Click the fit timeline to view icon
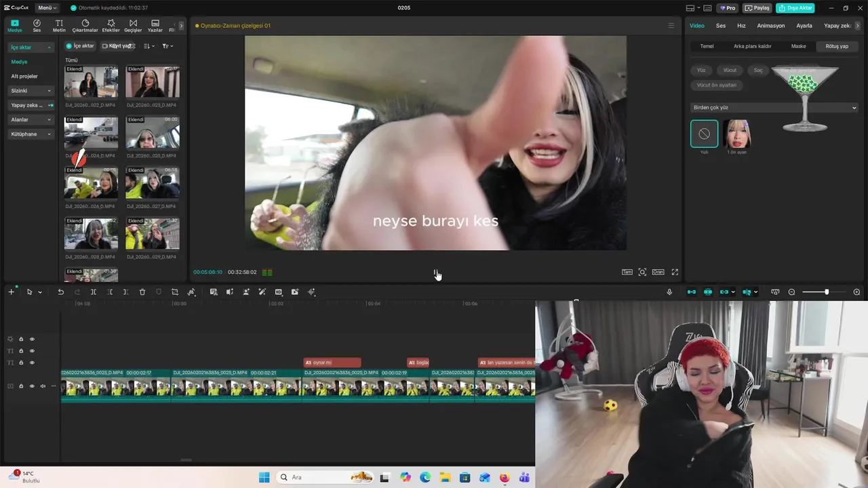868x488 pixels. (x=775, y=292)
